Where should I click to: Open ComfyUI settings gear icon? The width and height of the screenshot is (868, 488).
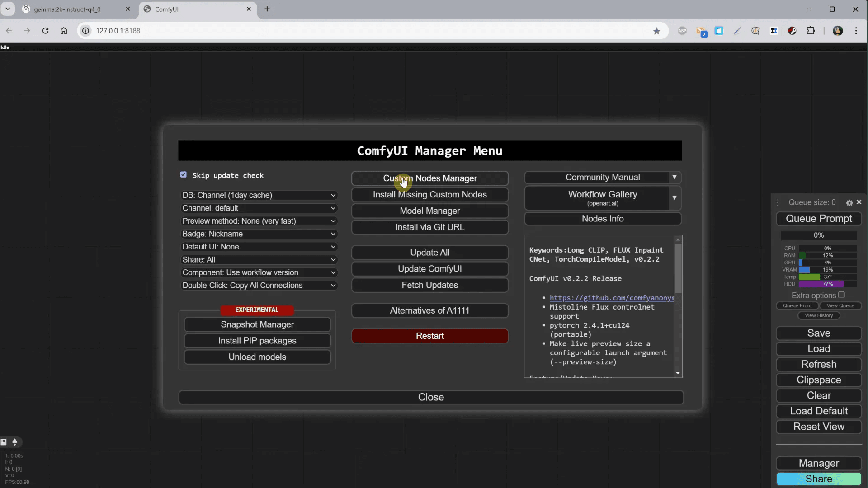point(849,203)
